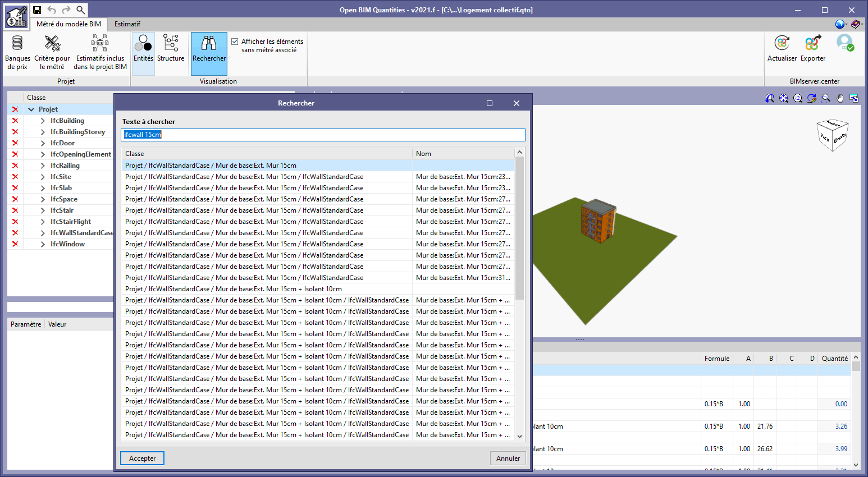Open search from the title bar magnifier icon

81,10
